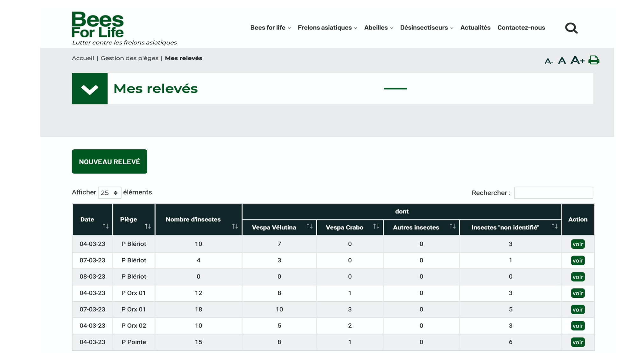Image resolution: width=644 pixels, height=360 pixels.
Task: Sort table by Date column arrows
Action: (x=106, y=226)
